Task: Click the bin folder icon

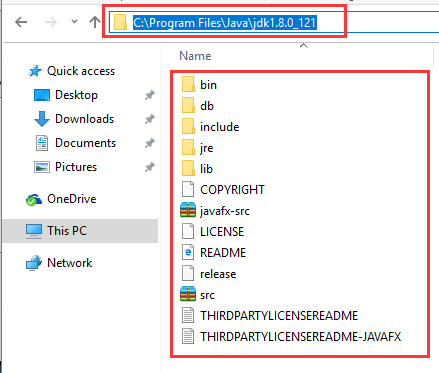Action: 188,84
